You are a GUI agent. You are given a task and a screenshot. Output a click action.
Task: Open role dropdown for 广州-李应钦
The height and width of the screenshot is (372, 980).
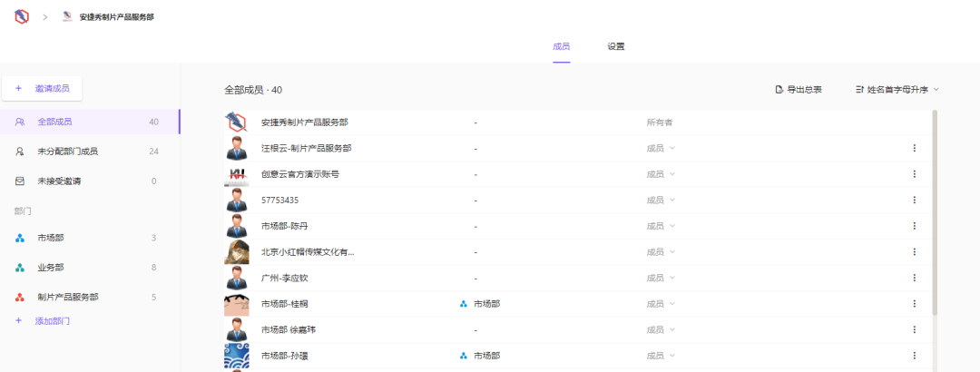point(661,278)
